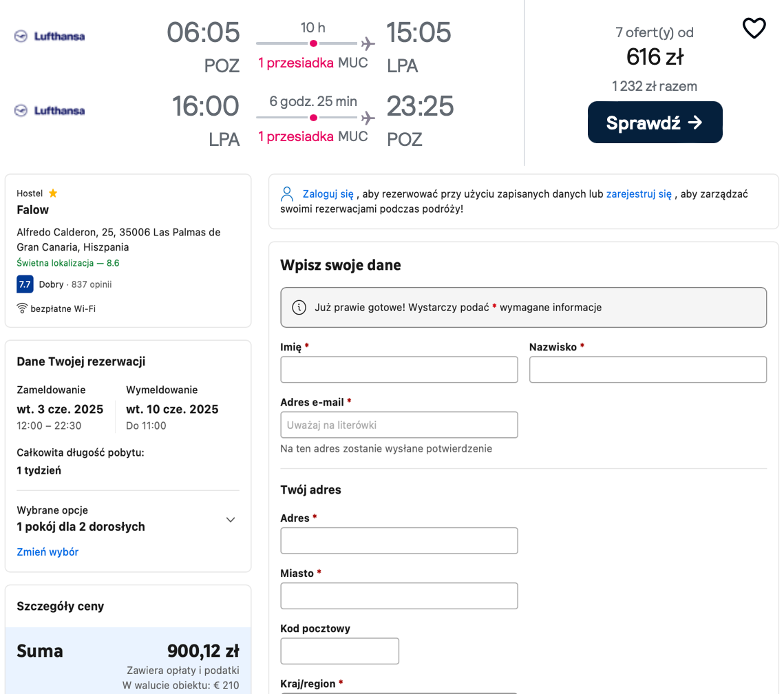This screenshot has height=694, width=784.
Task: Click the Lufthansa logo on the outbound flight
Action: pyautogui.click(x=50, y=36)
